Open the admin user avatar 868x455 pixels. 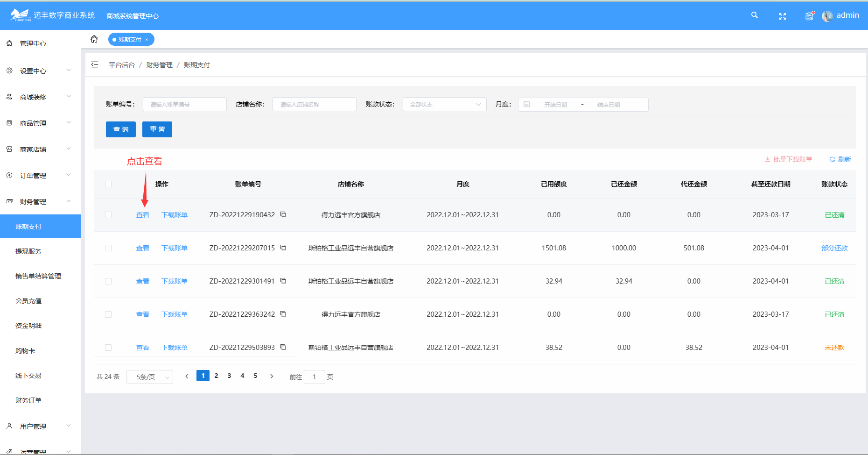(x=827, y=16)
